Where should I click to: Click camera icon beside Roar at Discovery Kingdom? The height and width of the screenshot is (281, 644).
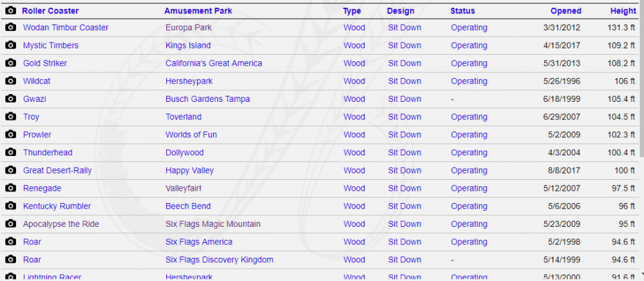tap(11, 260)
